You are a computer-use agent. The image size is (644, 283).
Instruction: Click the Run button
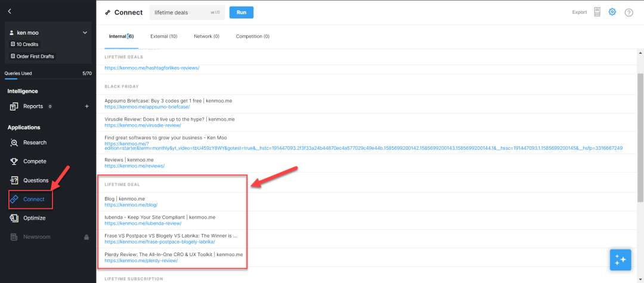(x=241, y=13)
